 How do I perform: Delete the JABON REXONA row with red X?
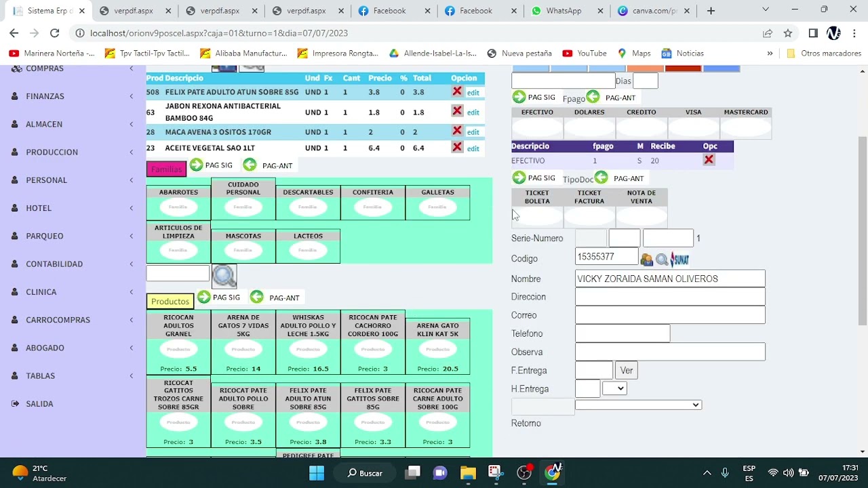457,111
